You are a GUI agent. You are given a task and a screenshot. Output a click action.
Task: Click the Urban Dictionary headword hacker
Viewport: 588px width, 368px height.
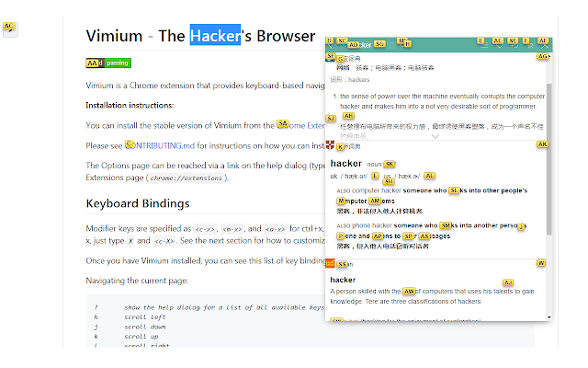click(343, 280)
